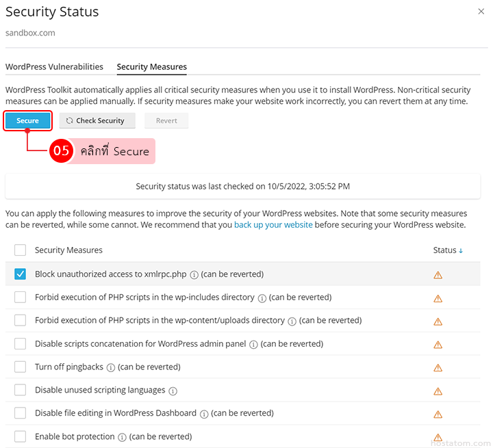
Task: Open the WordPress Vulnerabilities tab
Action: pos(54,67)
